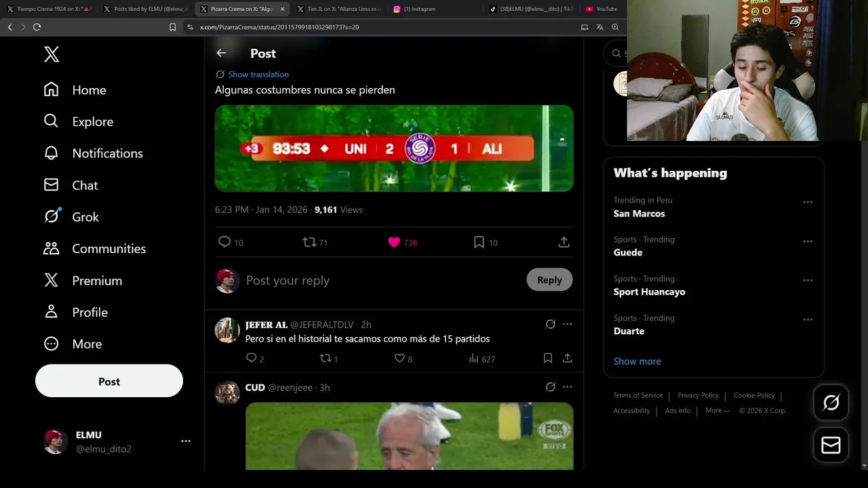This screenshot has width=868, height=488.
Task: Open more options on CUD reply
Action: tap(568, 387)
